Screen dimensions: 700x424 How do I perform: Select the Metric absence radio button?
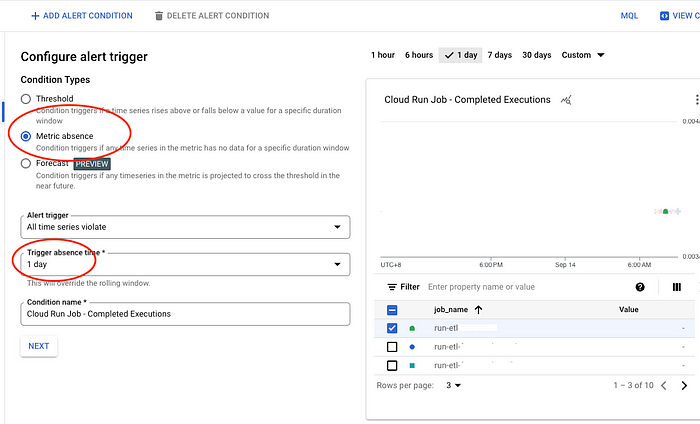click(26, 136)
